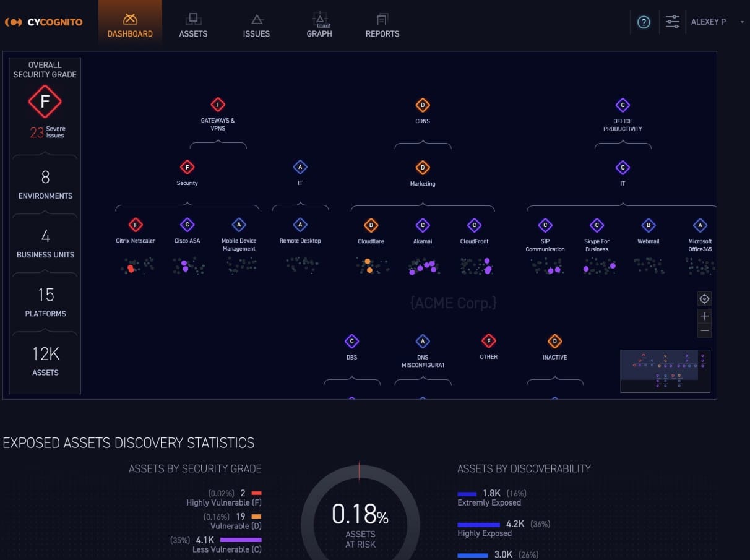The image size is (750, 560).
Task: Zoom in with the plus button
Action: point(704,316)
